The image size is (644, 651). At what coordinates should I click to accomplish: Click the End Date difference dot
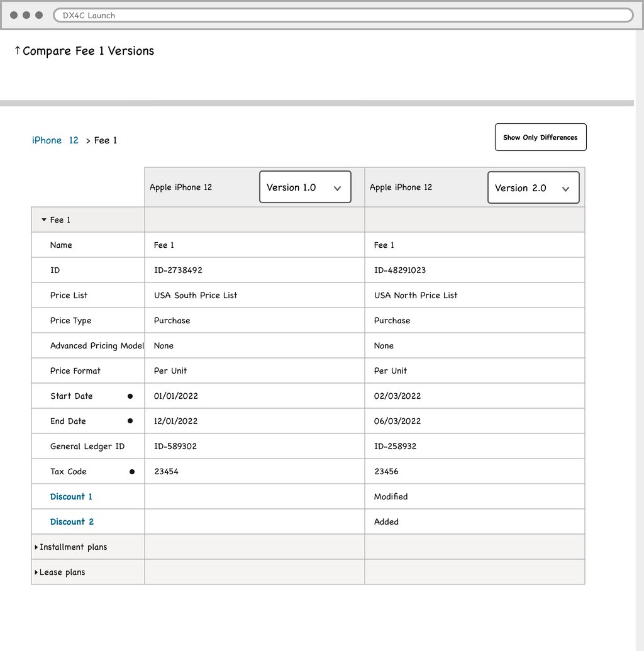(130, 421)
